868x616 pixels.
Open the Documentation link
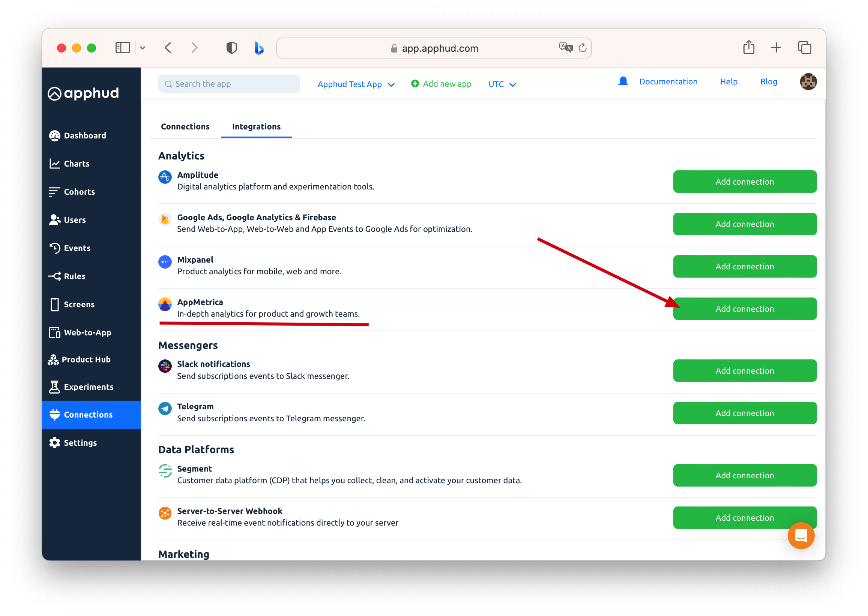(668, 82)
